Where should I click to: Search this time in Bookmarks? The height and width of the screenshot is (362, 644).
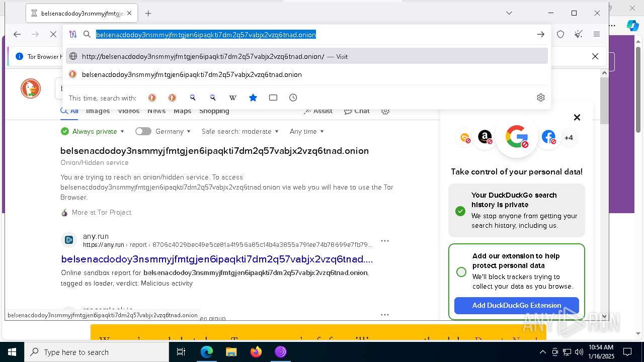pyautogui.click(x=253, y=98)
